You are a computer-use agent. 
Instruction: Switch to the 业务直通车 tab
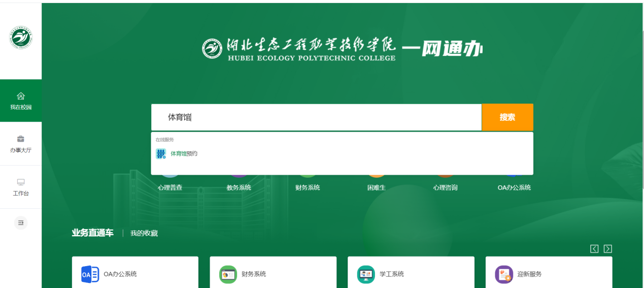pyautogui.click(x=92, y=233)
